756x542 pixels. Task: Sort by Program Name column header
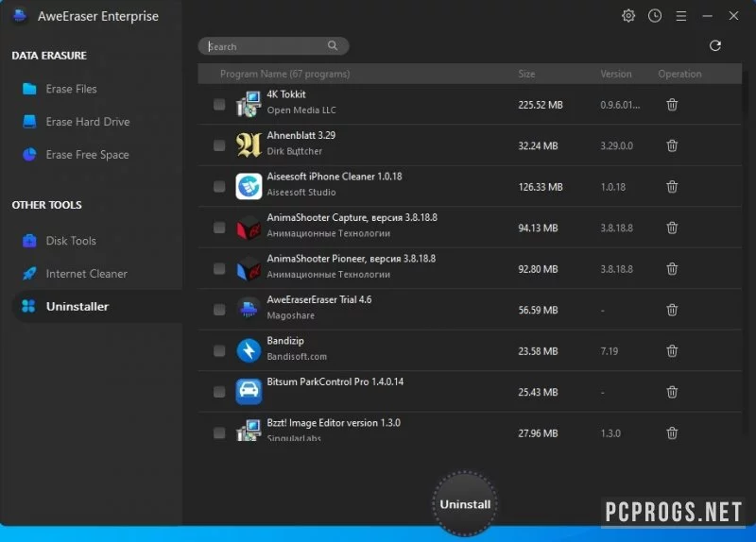click(x=285, y=74)
